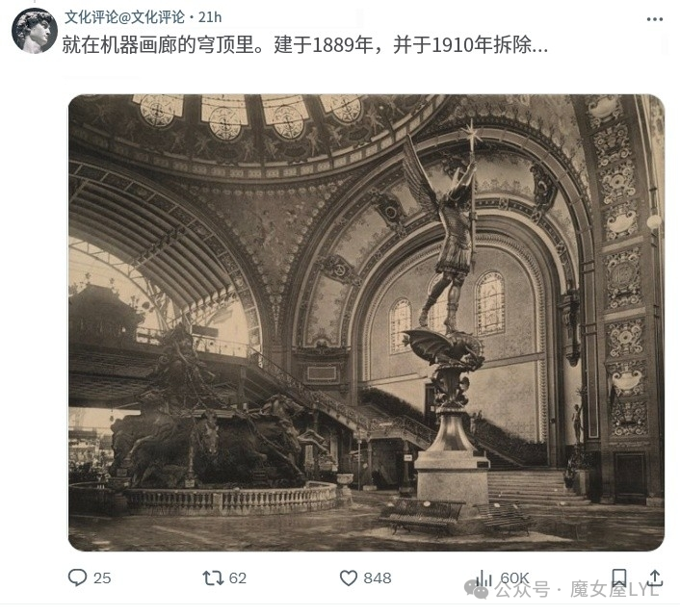Screen dimensions: 680x616
Task: Click the statue bust profile avatar
Action: (x=35, y=31)
